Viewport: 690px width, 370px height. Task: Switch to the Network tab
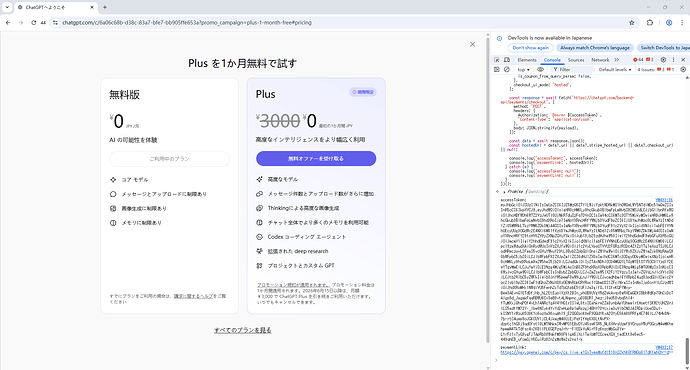point(600,60)
